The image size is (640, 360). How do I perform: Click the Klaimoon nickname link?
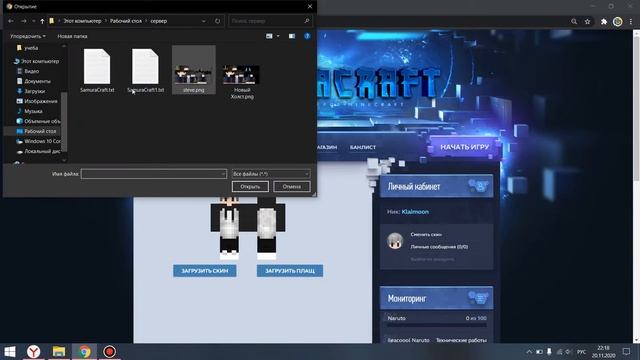415,212
